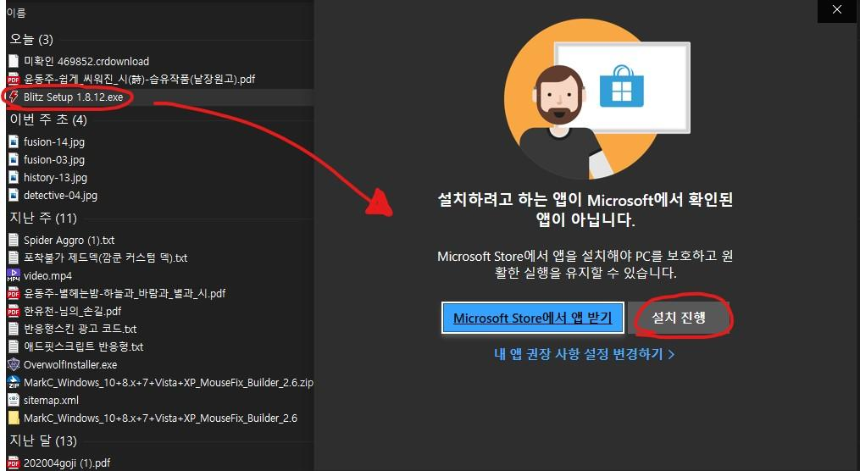Select file name OverwolfInstaller.exe

70,365
